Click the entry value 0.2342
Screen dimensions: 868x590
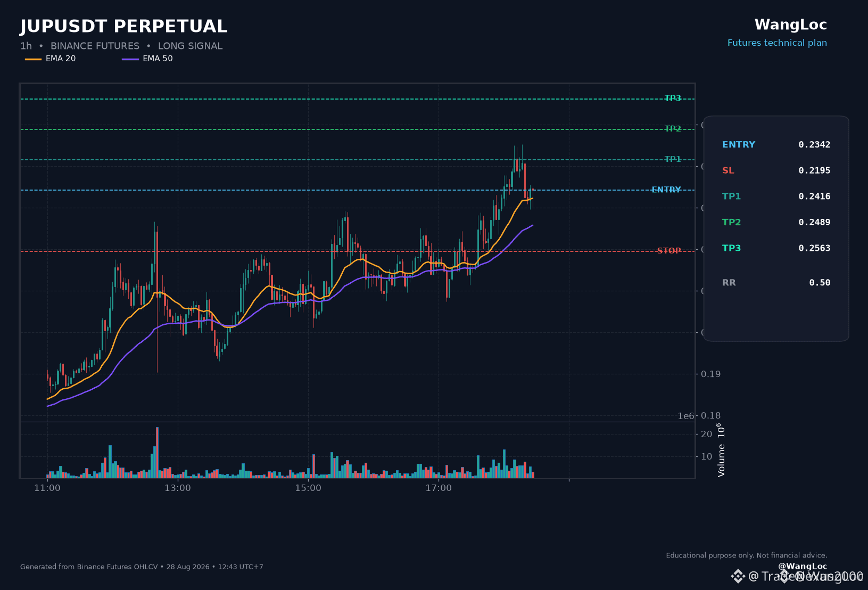(814, 144)
